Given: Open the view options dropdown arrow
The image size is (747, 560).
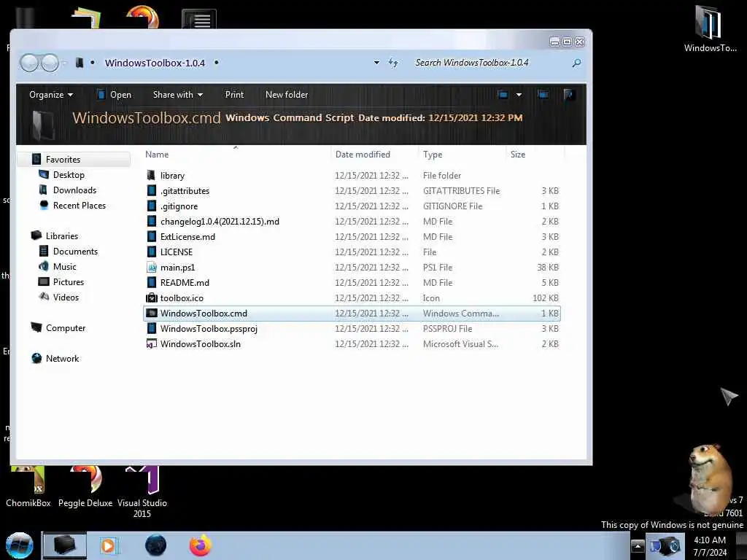Looking at the screenshot, I should click(519, 95).
